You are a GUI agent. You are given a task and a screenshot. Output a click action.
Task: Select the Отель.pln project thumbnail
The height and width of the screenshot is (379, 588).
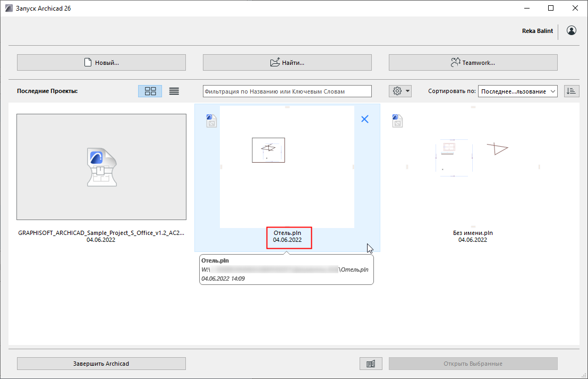click(x=287, y=166)
